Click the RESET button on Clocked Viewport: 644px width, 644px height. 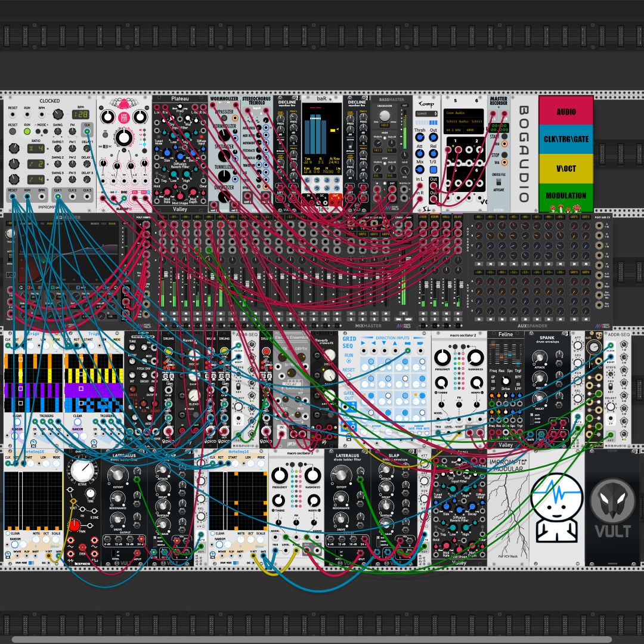point(13,131)
